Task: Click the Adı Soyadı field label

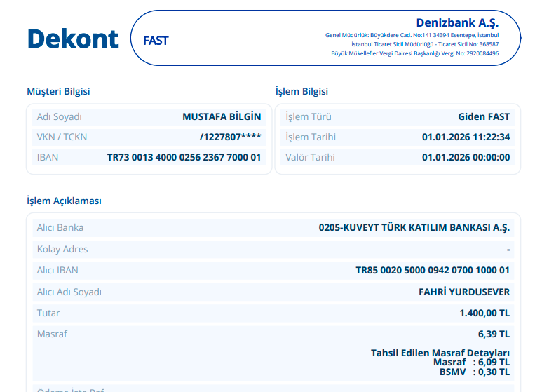Action: (59, 116)
